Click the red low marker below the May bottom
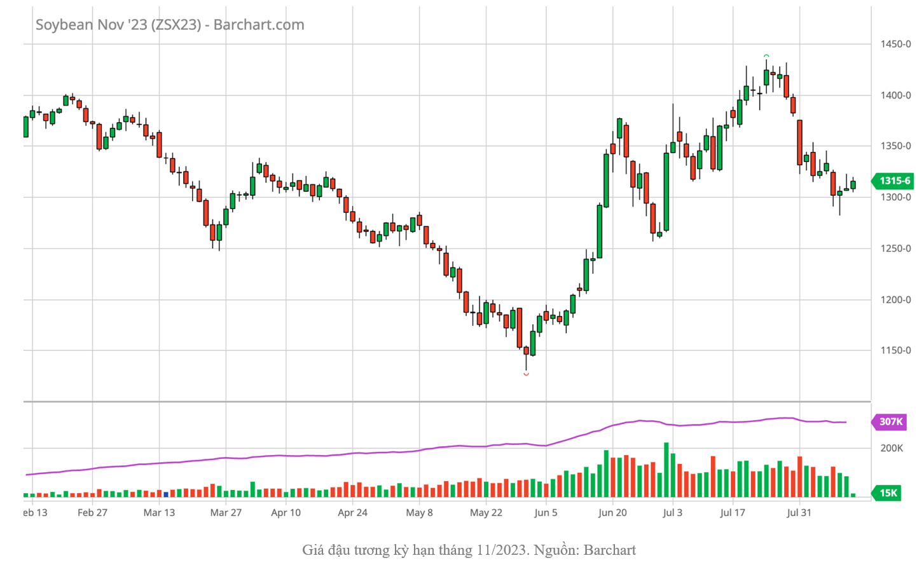Viewport: 924px width, 565px height. point(526,374)
